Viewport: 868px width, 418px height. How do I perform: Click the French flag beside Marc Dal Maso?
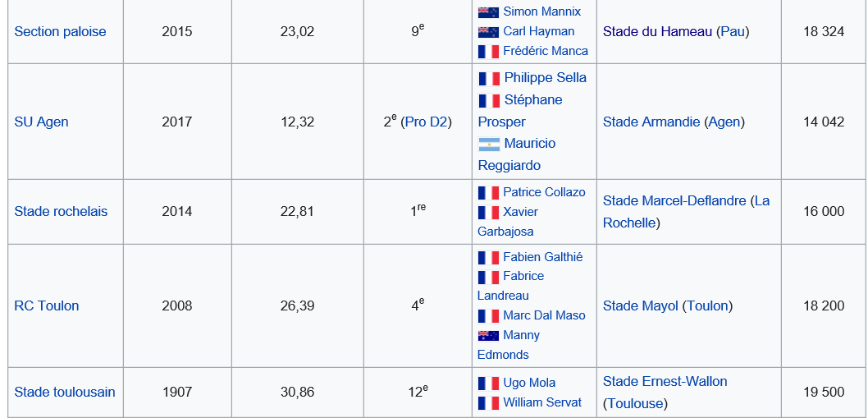pos(488,315)
